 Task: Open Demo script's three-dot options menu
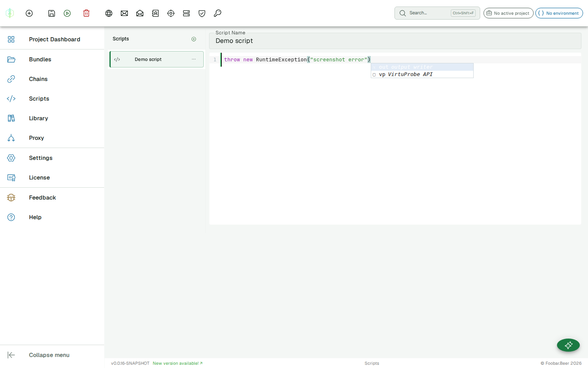(x=194, y=59)
